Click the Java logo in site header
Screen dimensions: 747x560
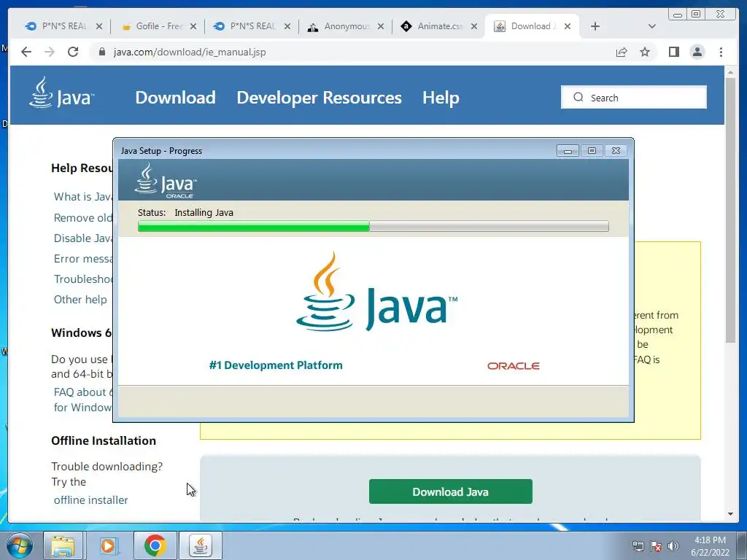point(61,93)
